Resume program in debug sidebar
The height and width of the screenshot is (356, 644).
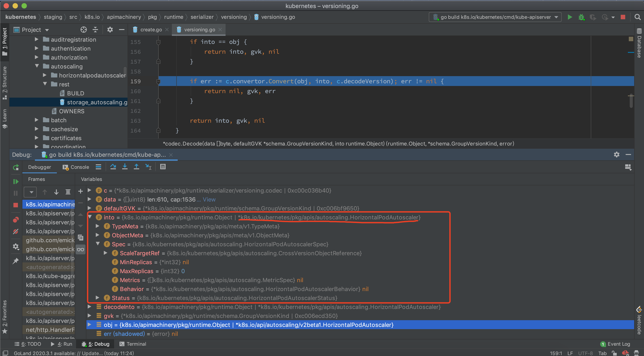click(x=15, y=181)
